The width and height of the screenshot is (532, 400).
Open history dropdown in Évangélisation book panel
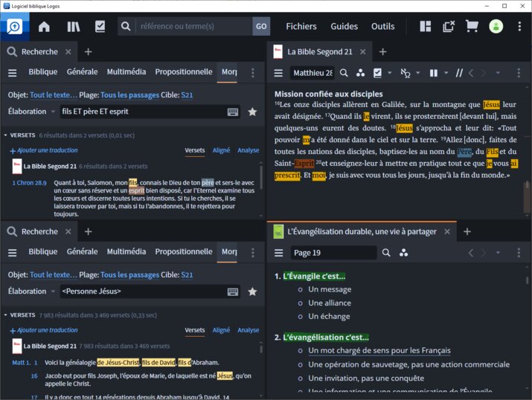[498, 253]
